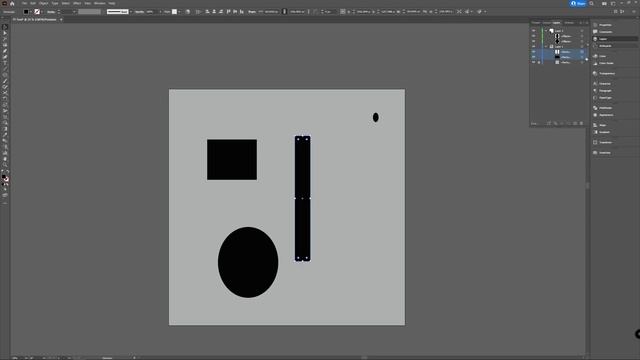Open the Window menu
Screen dimensions: 640x360
(100, 3)
